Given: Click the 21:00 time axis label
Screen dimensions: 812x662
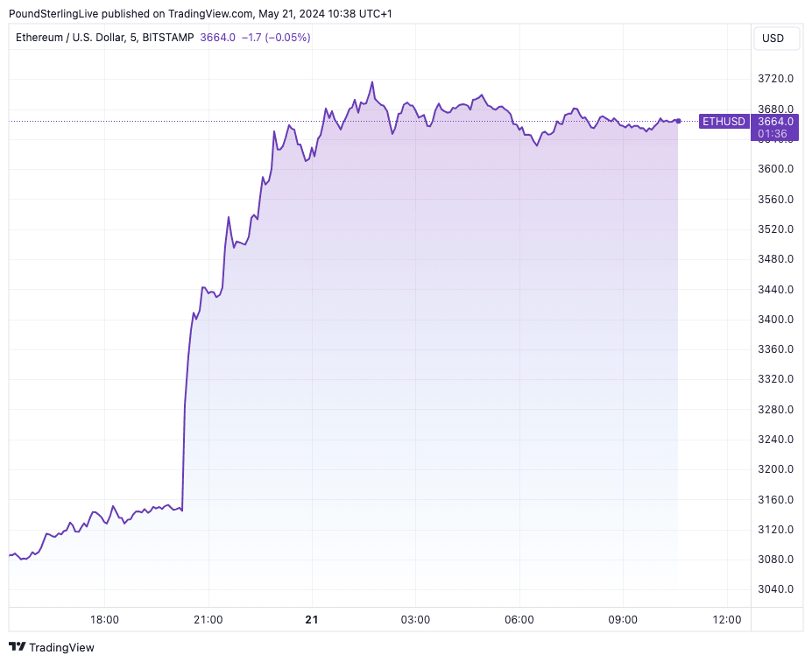Looking at the screenshot, I should pyautogui.click(x=208, y=620).
